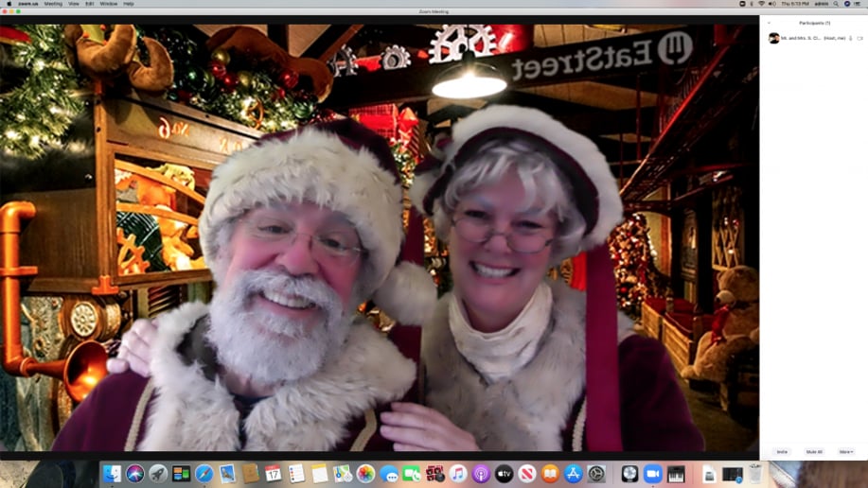Open the volume control in menu bar
The width and height of the screenshot is (868, 488).
click(771, 4)
